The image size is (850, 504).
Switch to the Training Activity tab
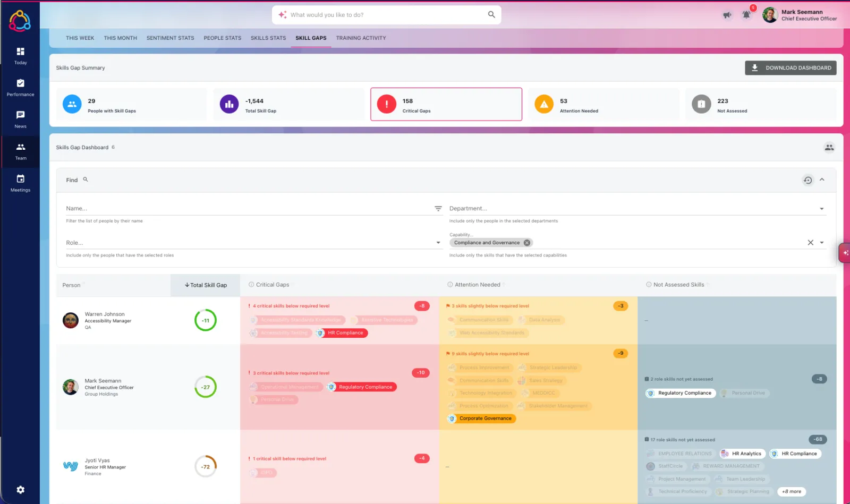(x=361, y=38)
